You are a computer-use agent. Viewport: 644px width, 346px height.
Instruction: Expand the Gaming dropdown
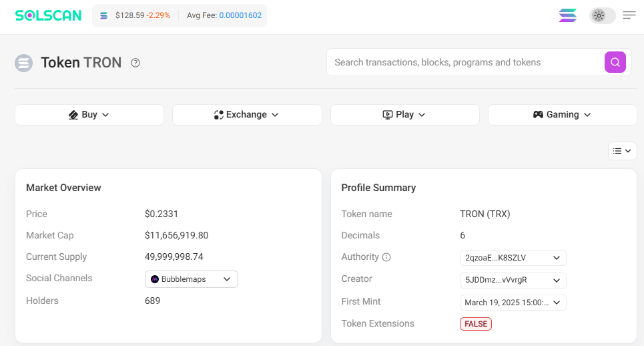[x=562, y=115]
